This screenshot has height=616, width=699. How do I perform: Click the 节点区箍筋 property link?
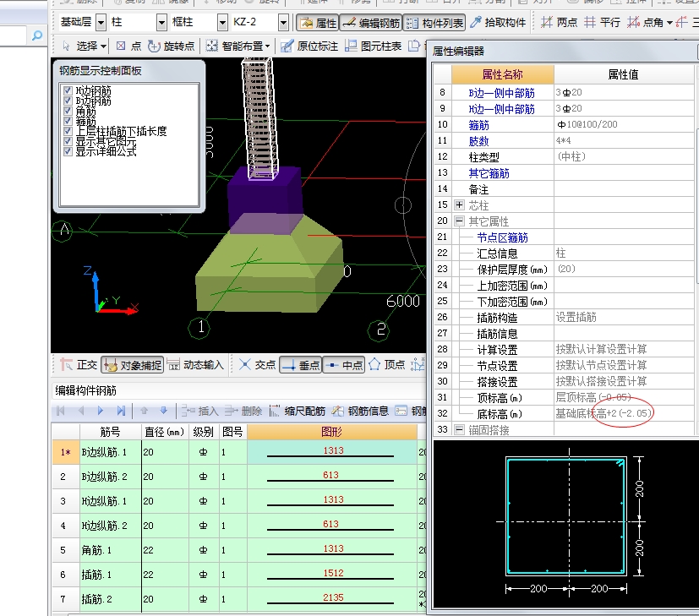coord(502,237)
